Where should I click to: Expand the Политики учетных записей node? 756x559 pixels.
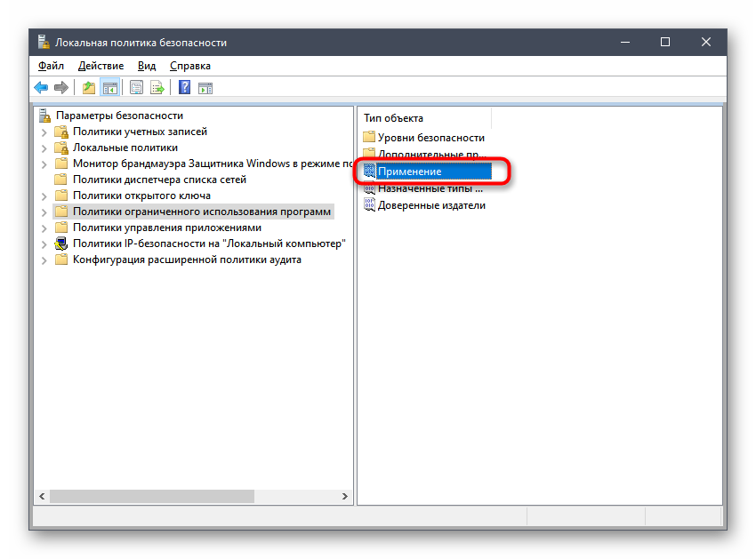point(44,132)
